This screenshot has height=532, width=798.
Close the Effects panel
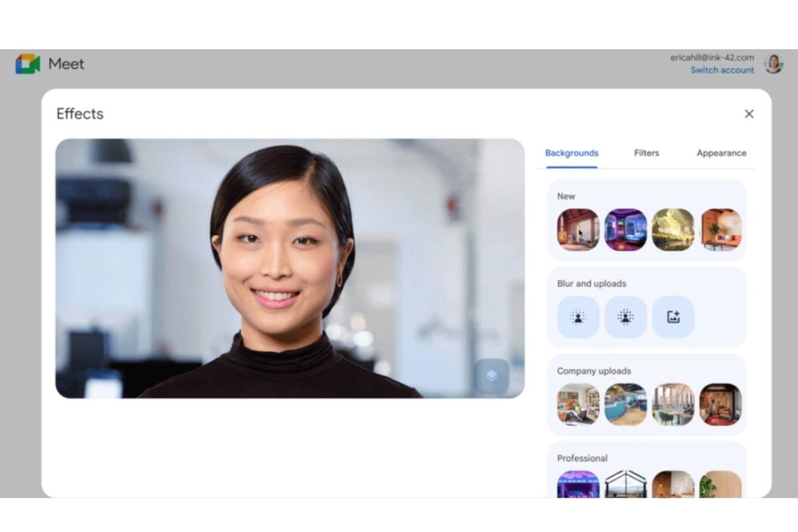coord(749,113)
